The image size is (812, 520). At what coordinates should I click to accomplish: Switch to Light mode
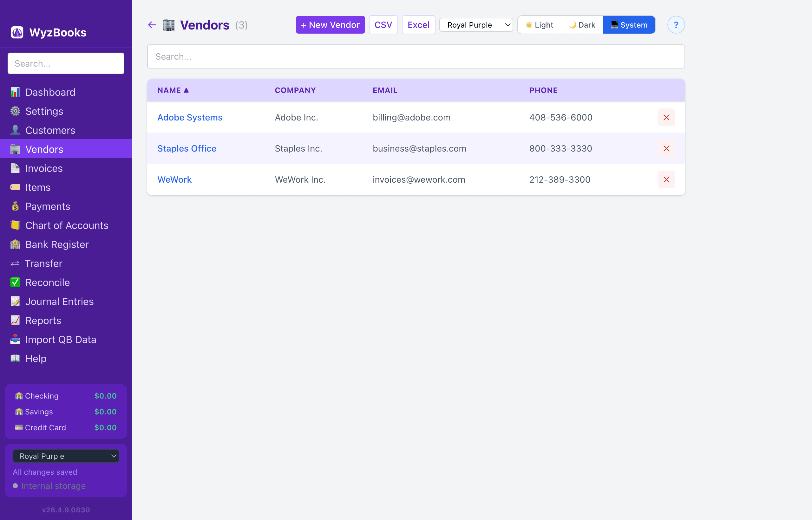click(540, 25)
